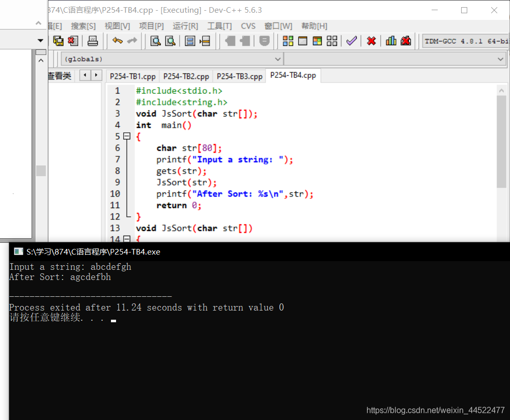The image size is (510, 420).
Task: Click the up chevron in the left window
Action: point(38,23)
